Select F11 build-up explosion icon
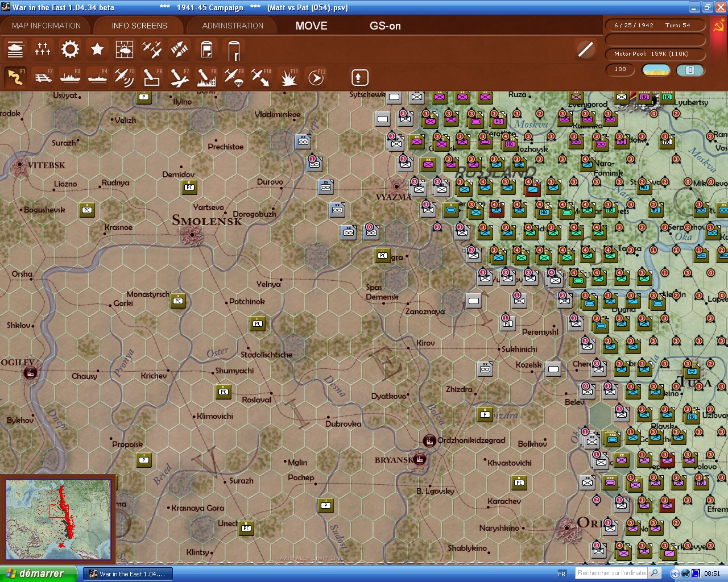Image resolution: width=728 pixels, height=582 pixels. tap(288, 77)
